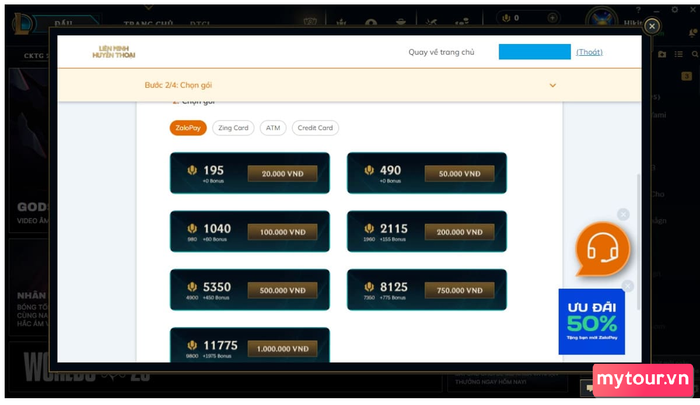Image resolution: width=700 pixels, height=405 pixels.
Task: Open the client settings gear
Action: tap(675, 9)
